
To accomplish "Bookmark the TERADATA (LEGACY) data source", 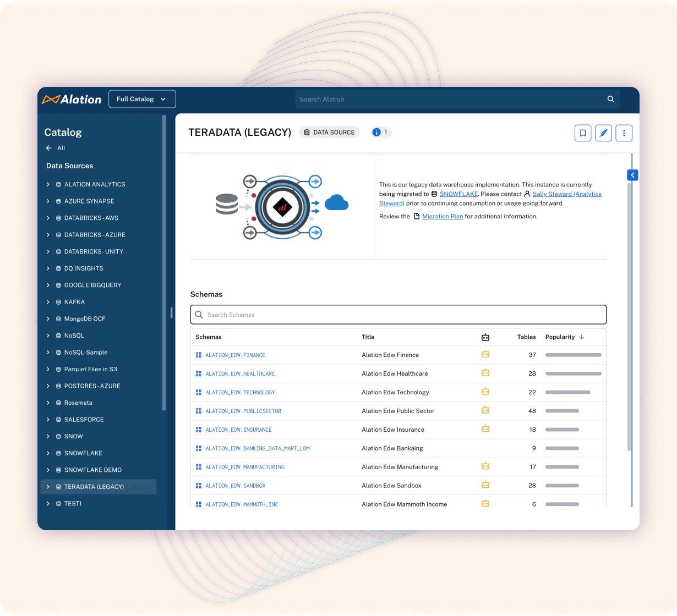I will coord(583,133).
